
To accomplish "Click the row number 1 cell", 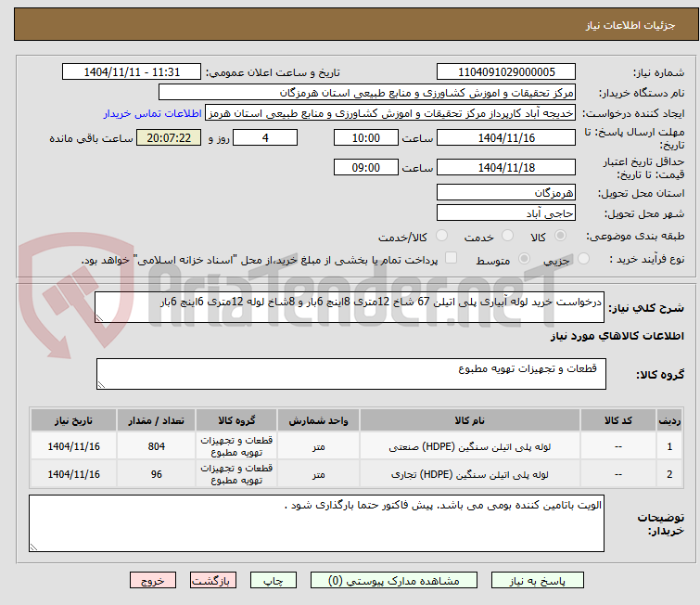I will coord(669,446).
